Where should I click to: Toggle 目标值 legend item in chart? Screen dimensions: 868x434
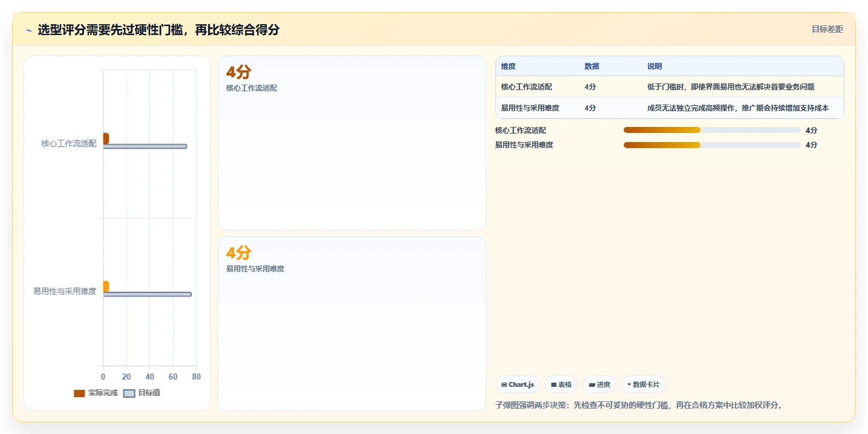coord(142,393)
